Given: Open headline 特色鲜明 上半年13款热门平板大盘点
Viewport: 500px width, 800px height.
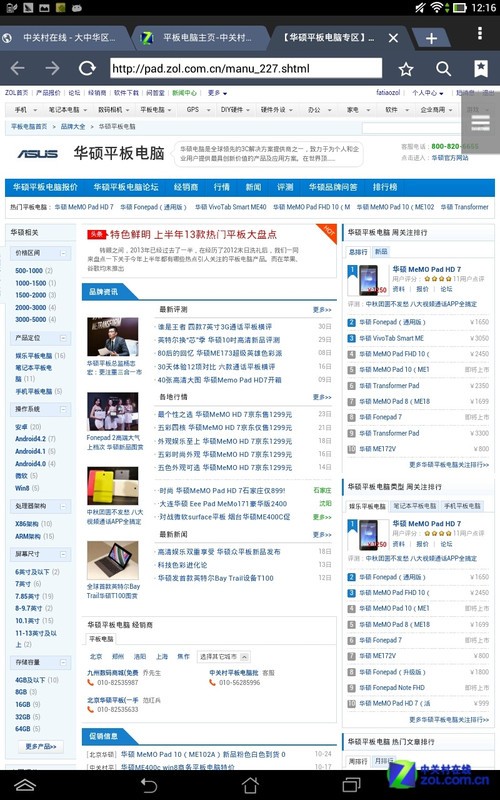Looking at the screenshot, I should [x=193, y=235].
